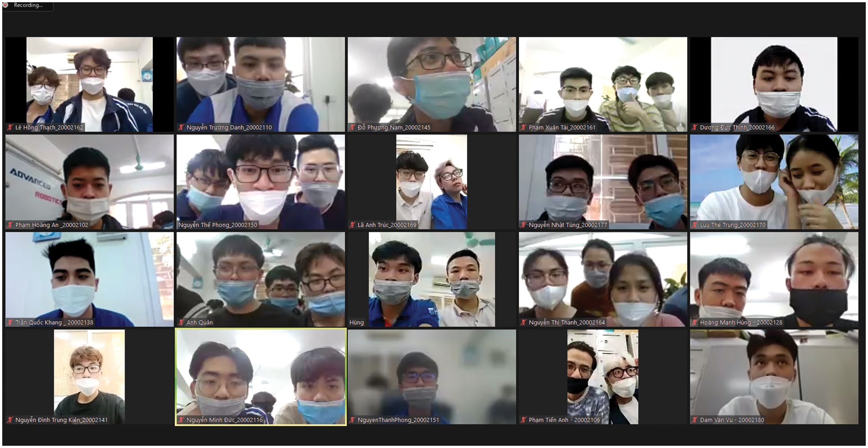Click muted mic icon beside Dương Đức Thịnh_20002166
Viewport: 868px width, 448px height.
tap(694, 127)
